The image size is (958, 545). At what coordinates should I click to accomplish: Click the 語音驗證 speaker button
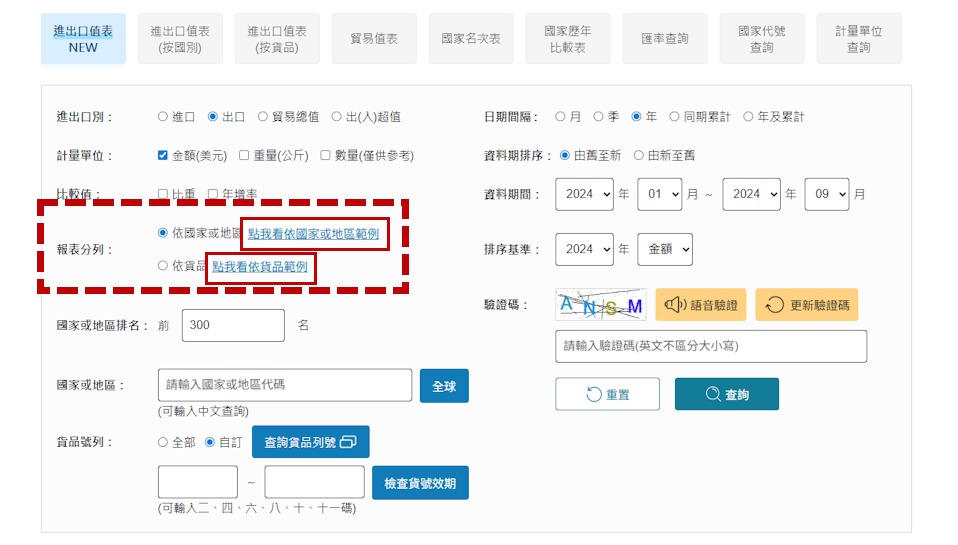click(701, 304)
